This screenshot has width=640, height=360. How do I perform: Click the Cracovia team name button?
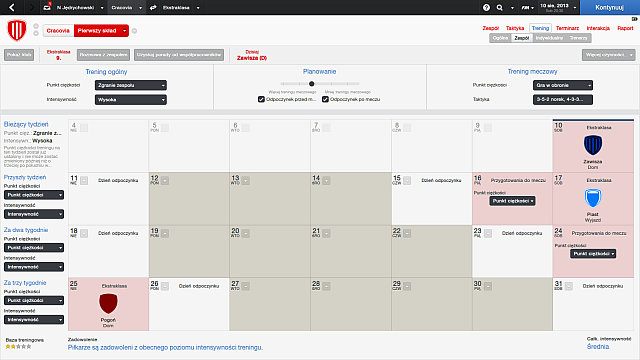click(x=58, y=31)
